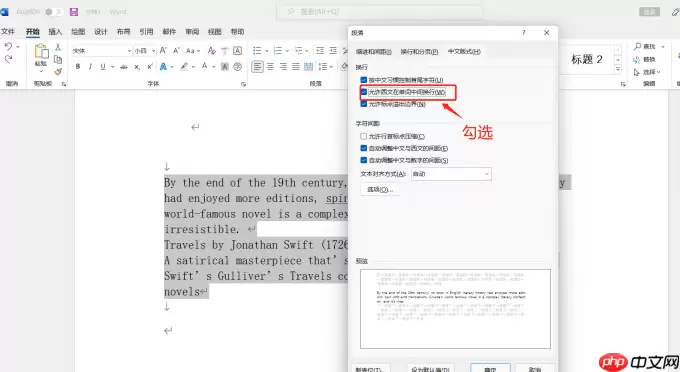Click the Enclosed Character circle icon

[x=238, y=67]
